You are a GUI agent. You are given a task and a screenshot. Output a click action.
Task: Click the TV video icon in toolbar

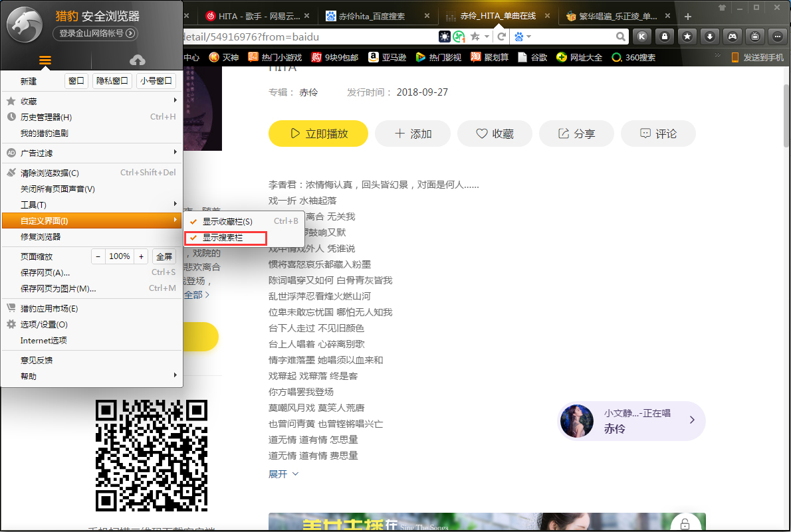pos(754,36)
